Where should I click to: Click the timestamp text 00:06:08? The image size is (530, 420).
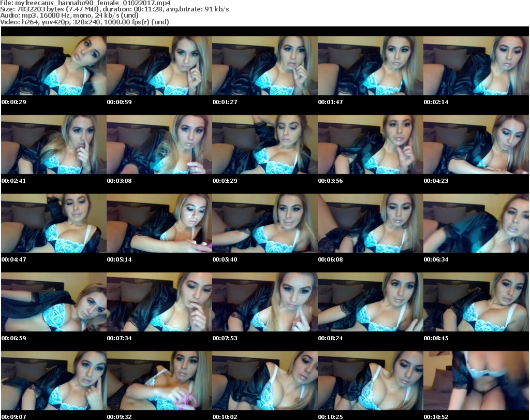point(330,259)
